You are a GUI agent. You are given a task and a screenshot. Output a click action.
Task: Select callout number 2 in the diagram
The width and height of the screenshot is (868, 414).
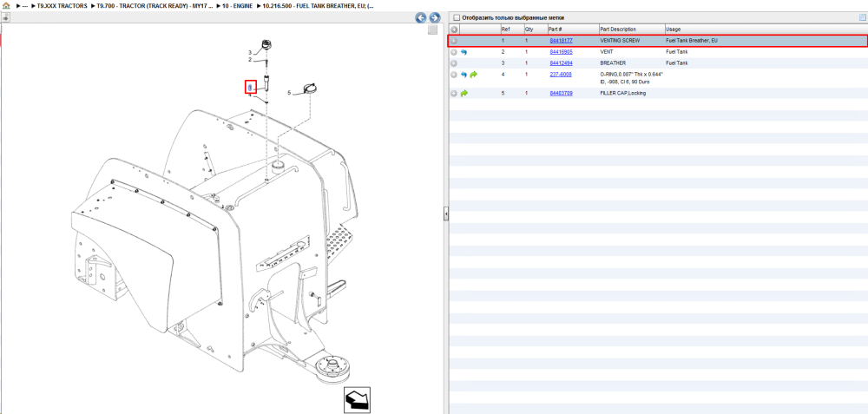[250, 59]
